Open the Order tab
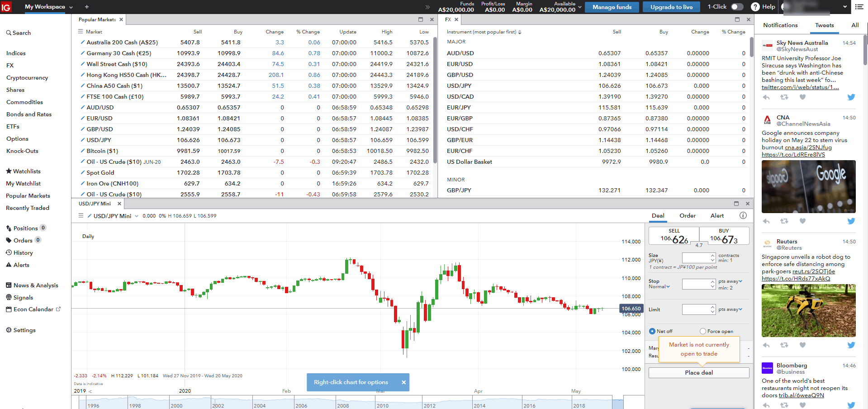 (x=688, y=216)
